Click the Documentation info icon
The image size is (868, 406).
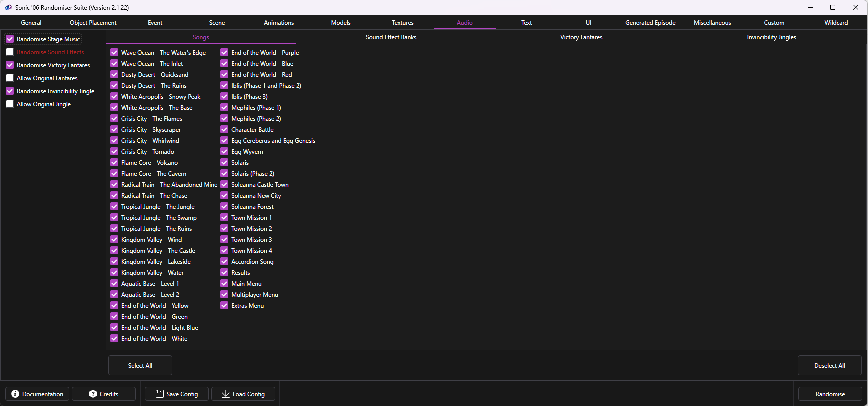pos(15,394)
